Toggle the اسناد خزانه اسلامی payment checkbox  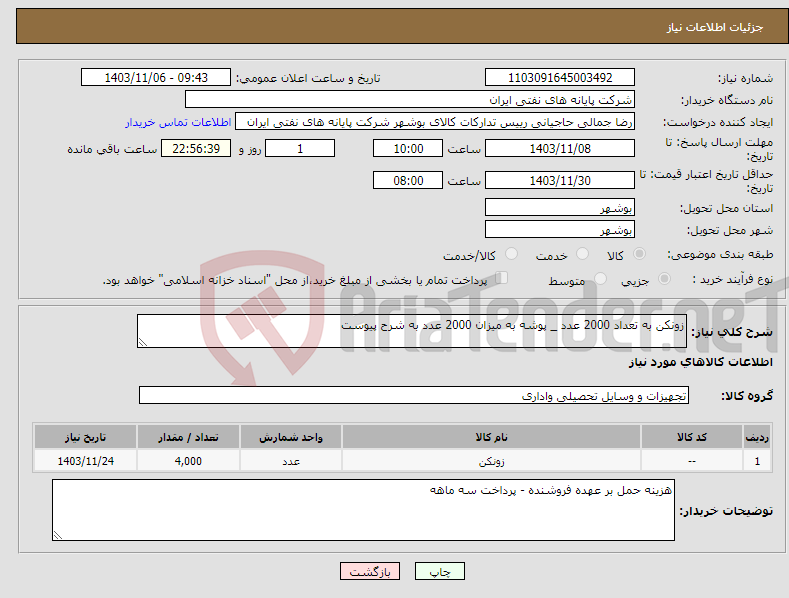[x=502, y=277]
